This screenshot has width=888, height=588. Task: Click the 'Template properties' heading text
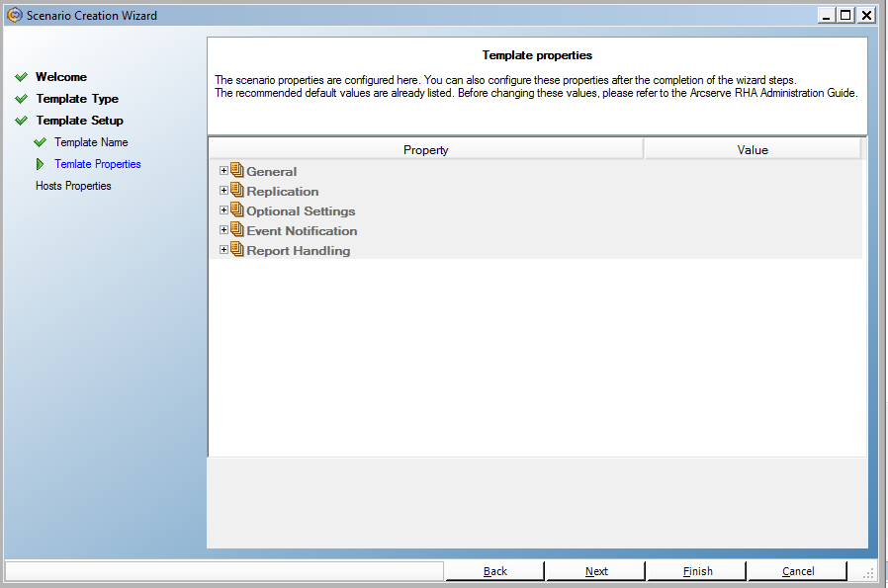537,55
